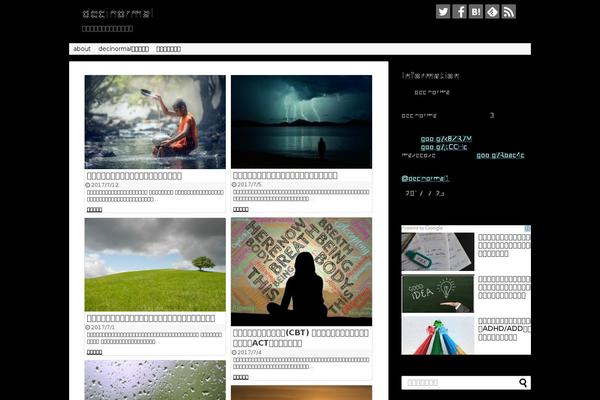Click read-more link under 2017/7/5 post
600x400 pixels.
point(241,209)
